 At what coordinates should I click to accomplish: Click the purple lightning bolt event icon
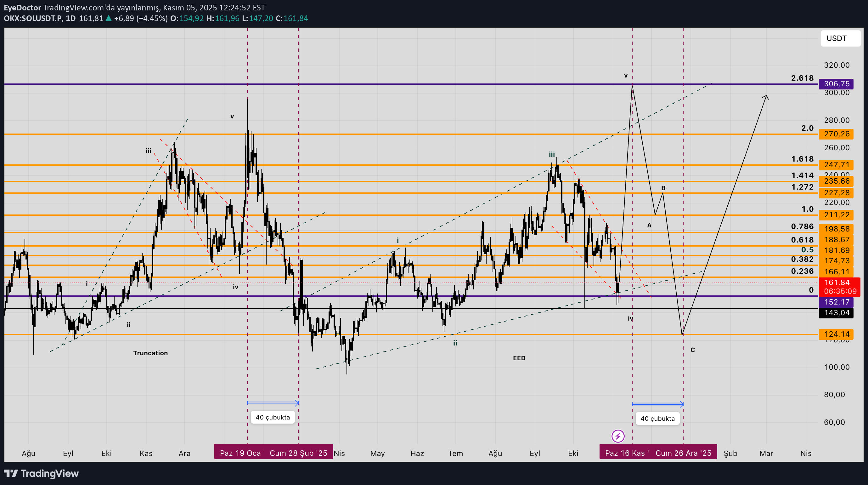click(618, 436)
